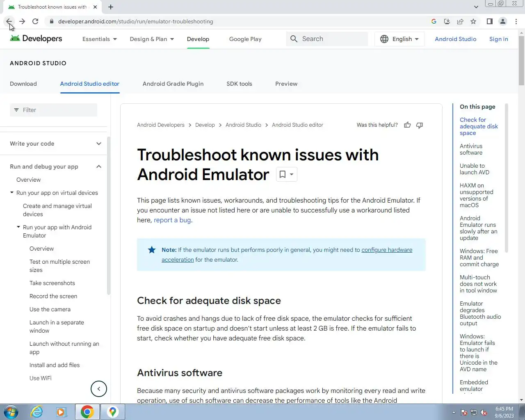
Task: Click the browser back arrow
Action: click(9, 21)
